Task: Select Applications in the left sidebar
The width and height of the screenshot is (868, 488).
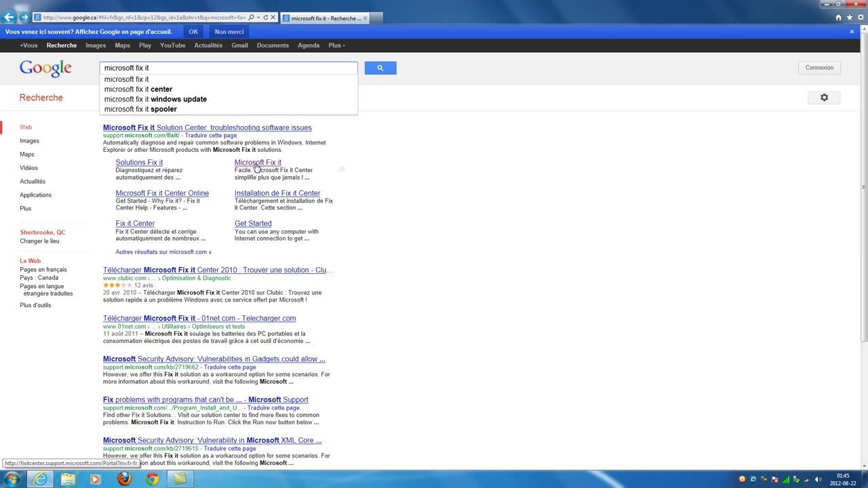Action: (x=35, y=195)
